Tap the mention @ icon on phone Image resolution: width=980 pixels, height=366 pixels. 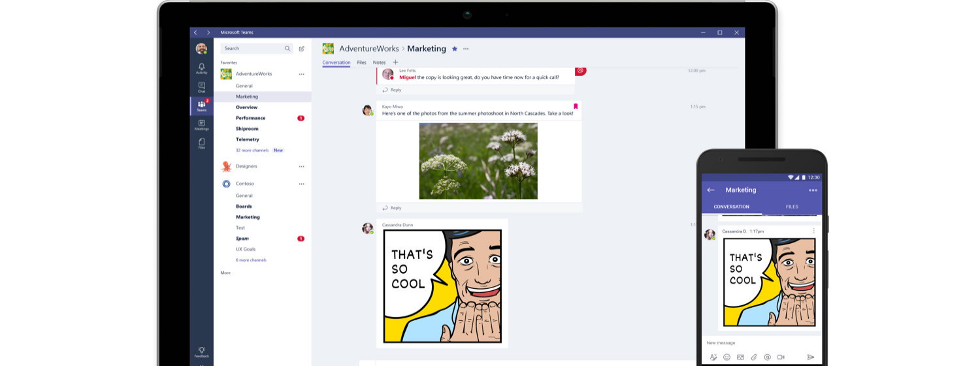tap(767, 358)
